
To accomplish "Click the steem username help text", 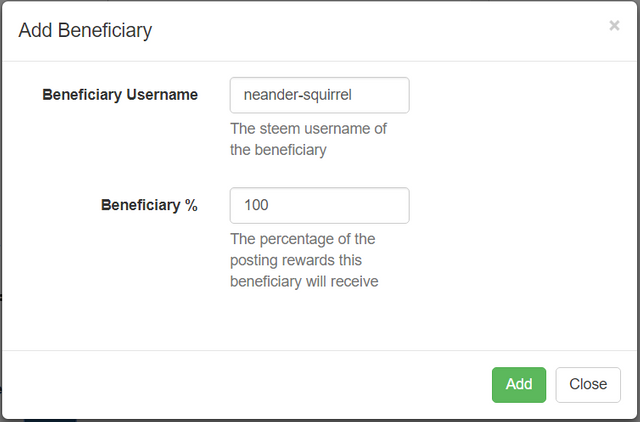I will coord(308,140).
